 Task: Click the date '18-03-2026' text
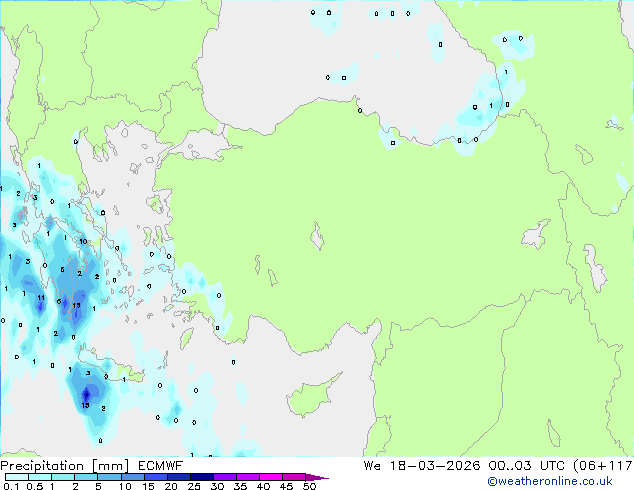click(435, 466)
